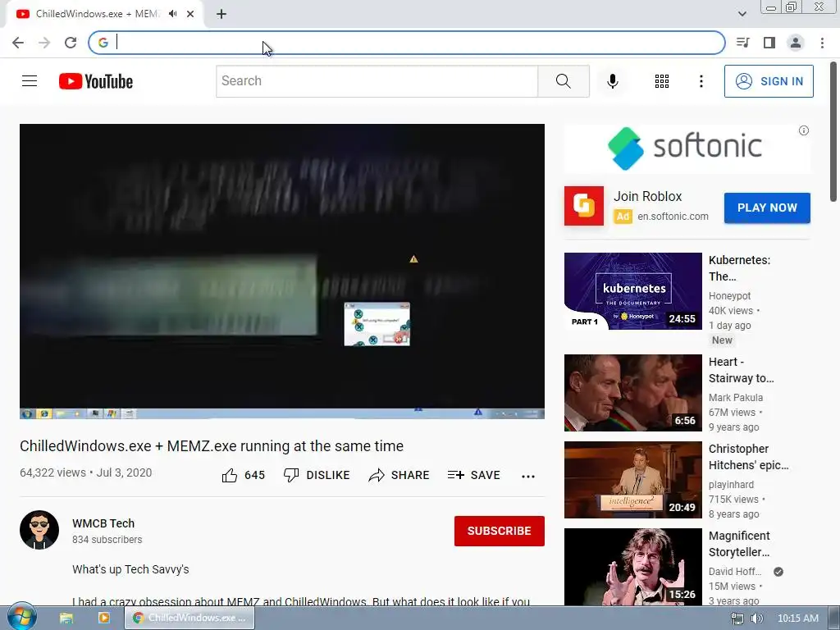Click Heart Stairway video thumbnail
The width and height of the screenshot is (840, 630).
(x=632, y=393)
